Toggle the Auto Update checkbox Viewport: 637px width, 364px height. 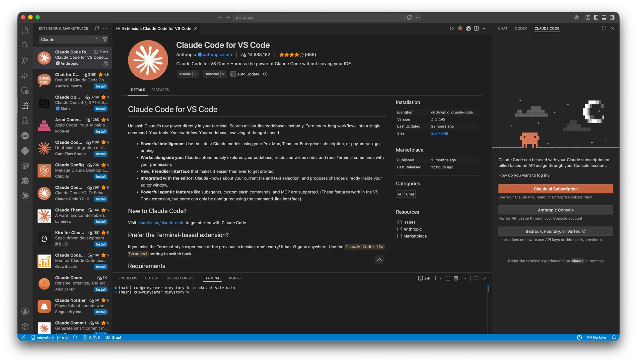point(233,74)
